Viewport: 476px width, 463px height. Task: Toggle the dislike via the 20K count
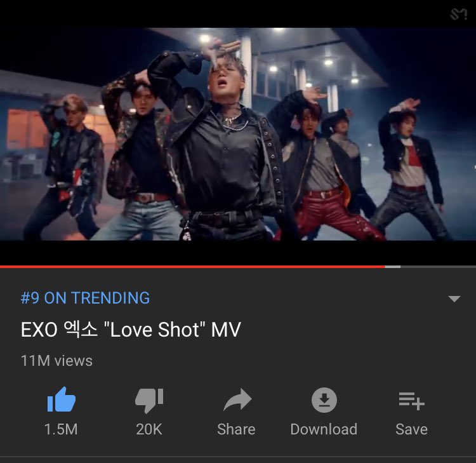[149, 429]
